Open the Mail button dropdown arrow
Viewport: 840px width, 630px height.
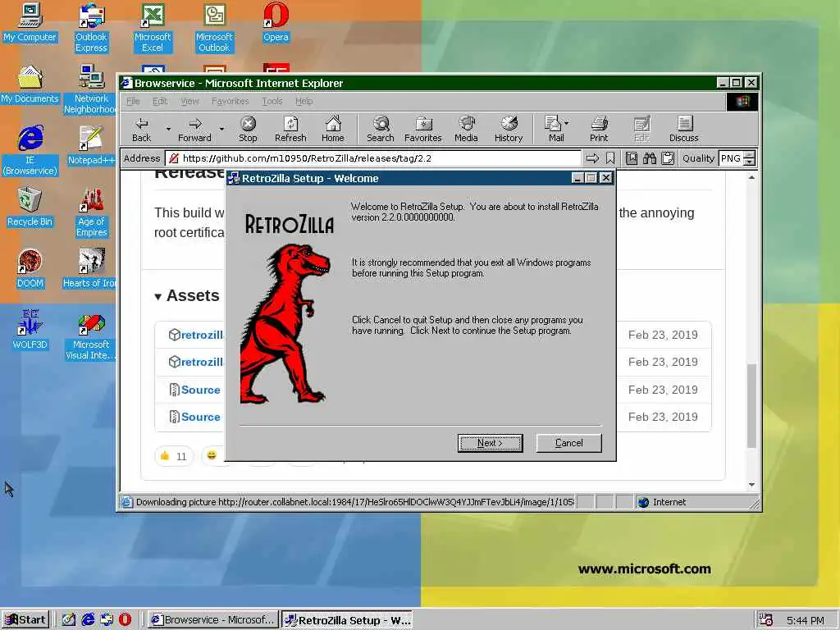(567, 123)
